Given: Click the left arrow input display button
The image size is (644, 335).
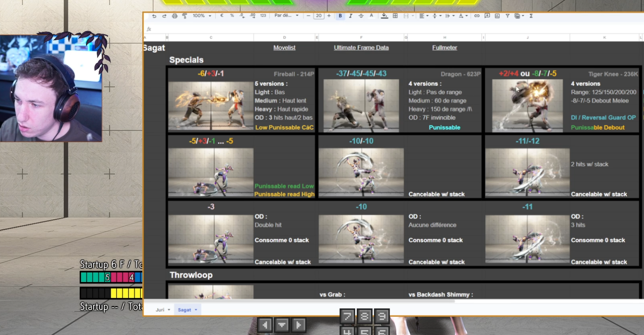Looking at the screenshot, I should click(265, 325).
